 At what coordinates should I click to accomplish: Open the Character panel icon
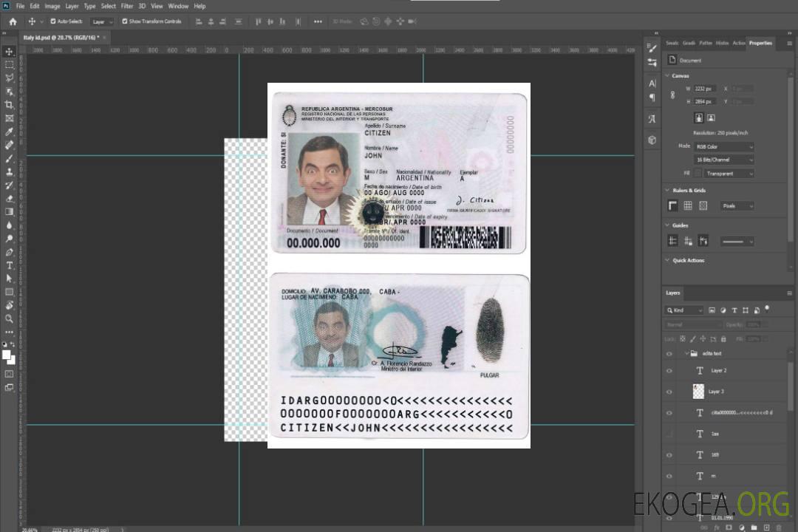click(x=652, y=83)
